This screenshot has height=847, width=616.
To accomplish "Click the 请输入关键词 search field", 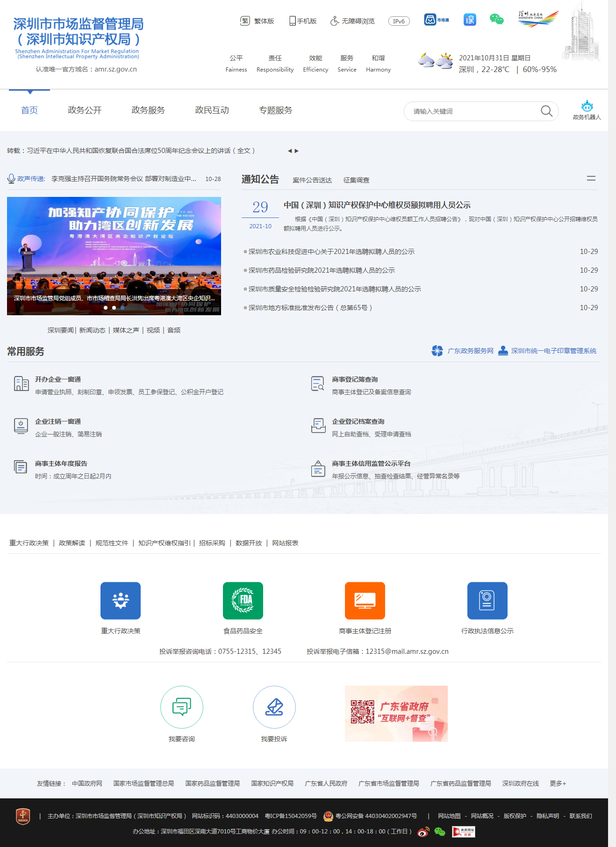I will (x=472, y=111).
